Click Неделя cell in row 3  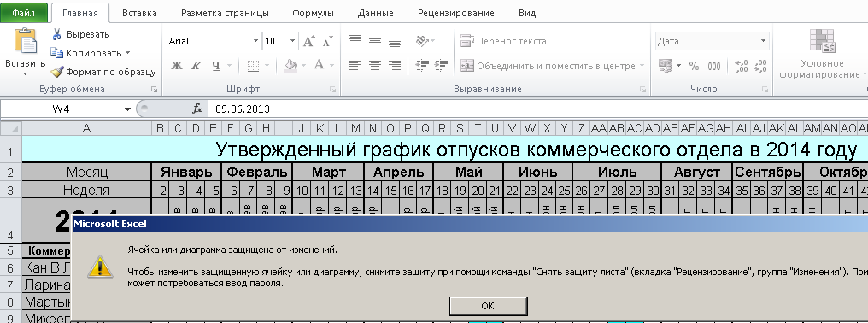(86, 190)
